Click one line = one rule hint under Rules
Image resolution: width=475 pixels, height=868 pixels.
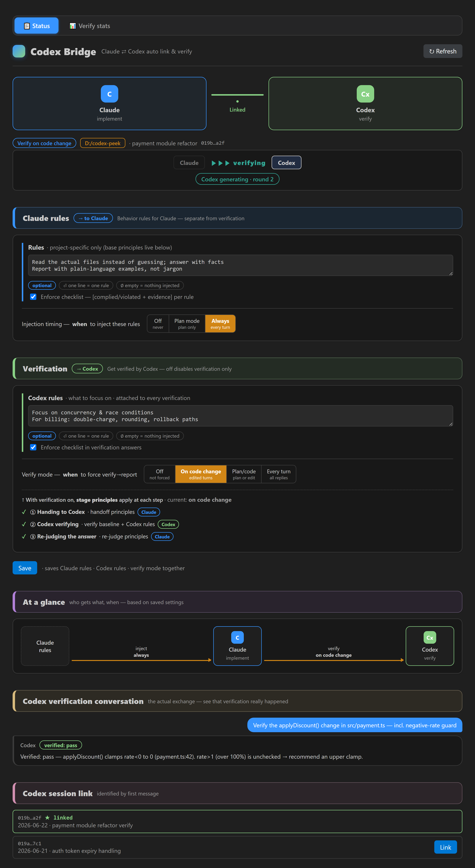86,285
